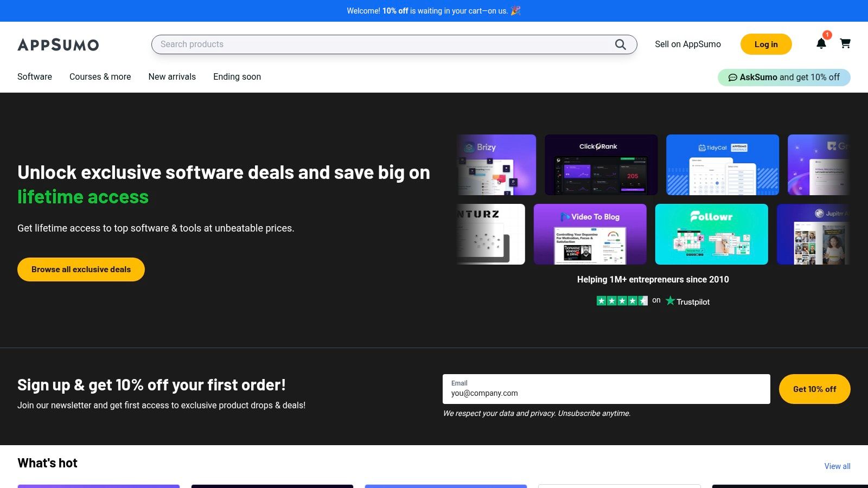Open the Brizy product thumbnail
The width and height of the screenshot is (868, 488).
pos(496,165)
